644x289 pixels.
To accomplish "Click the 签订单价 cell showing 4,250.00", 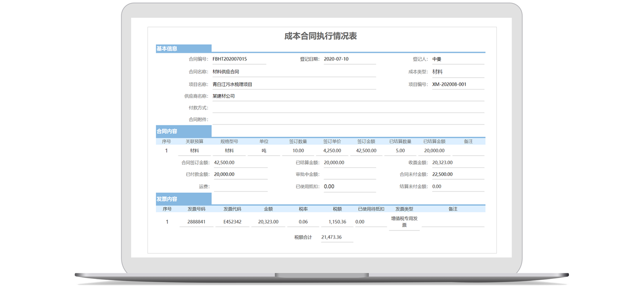I will coord(332,151).
